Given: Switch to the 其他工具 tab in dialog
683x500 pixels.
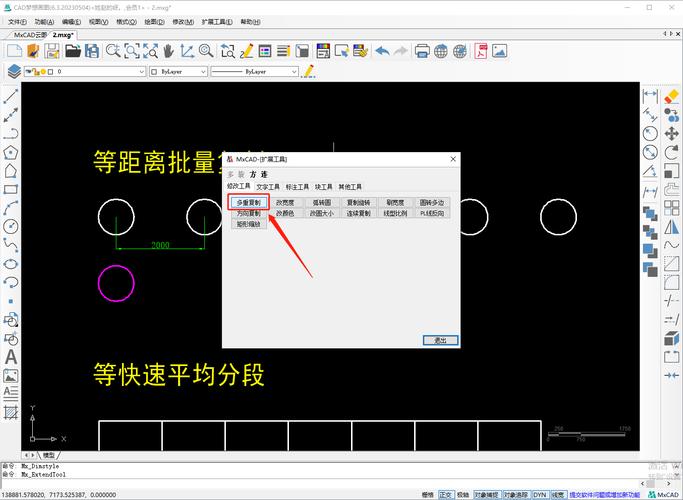Looking at the screenshot, I should click(x=350, y=187).
